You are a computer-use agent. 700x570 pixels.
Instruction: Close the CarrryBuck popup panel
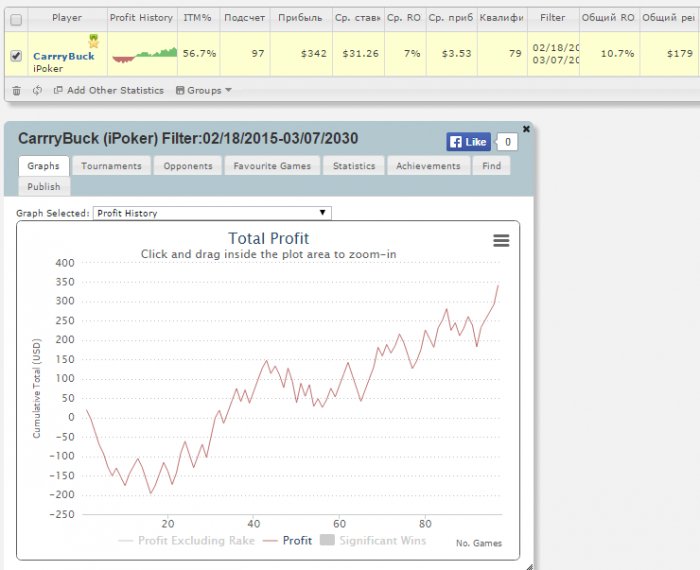click(x=526, y=129)
